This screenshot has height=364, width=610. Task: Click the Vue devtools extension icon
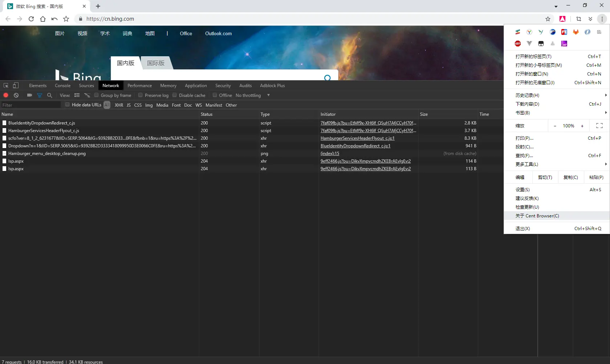(529, 44)
